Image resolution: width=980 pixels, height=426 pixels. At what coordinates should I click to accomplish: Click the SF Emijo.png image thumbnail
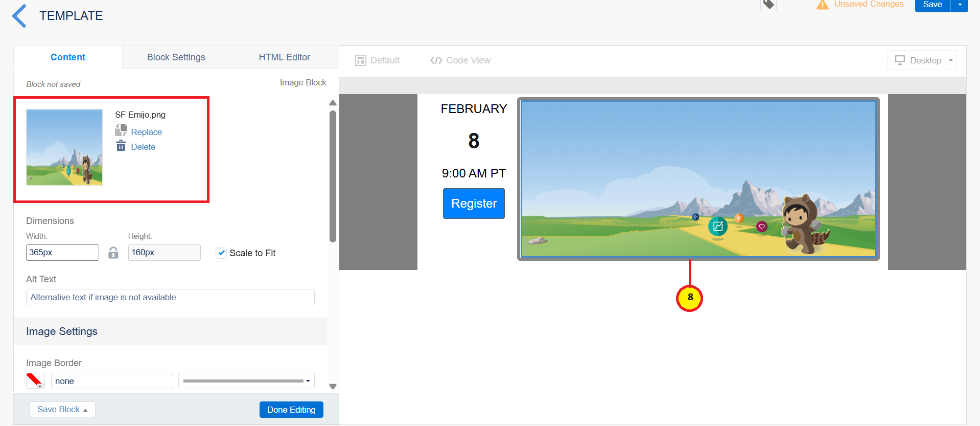tap(64, 147)
